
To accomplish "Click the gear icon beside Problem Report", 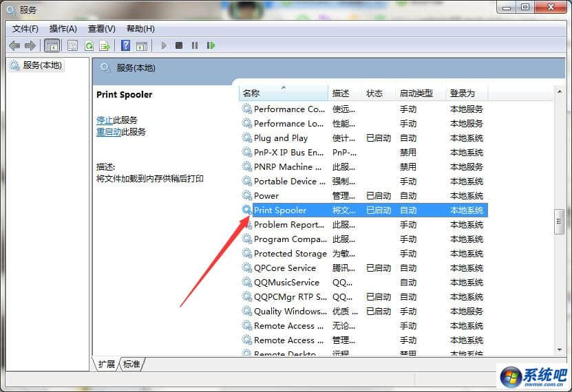I will (248, 224).
